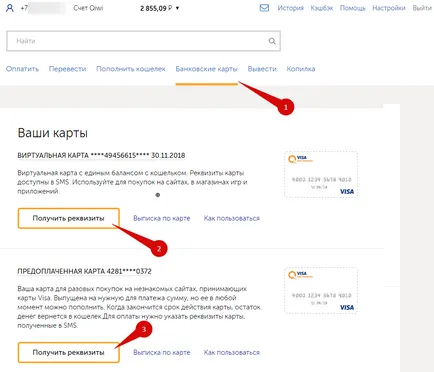Image resolution: width=434 pixels, height=372 pixels.
Task: Switch to the Перевести tab
Action: click(67, 69)
